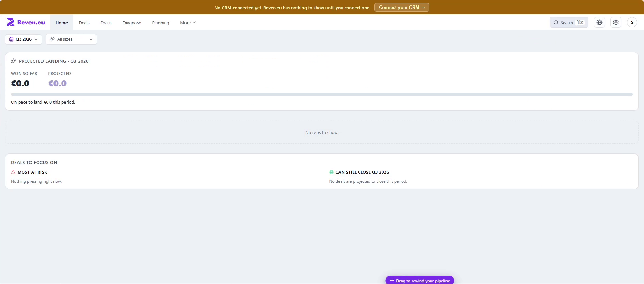Click the 'Most At Risk' label
This screenshot has height=284, width=644.
coord(32,172)
